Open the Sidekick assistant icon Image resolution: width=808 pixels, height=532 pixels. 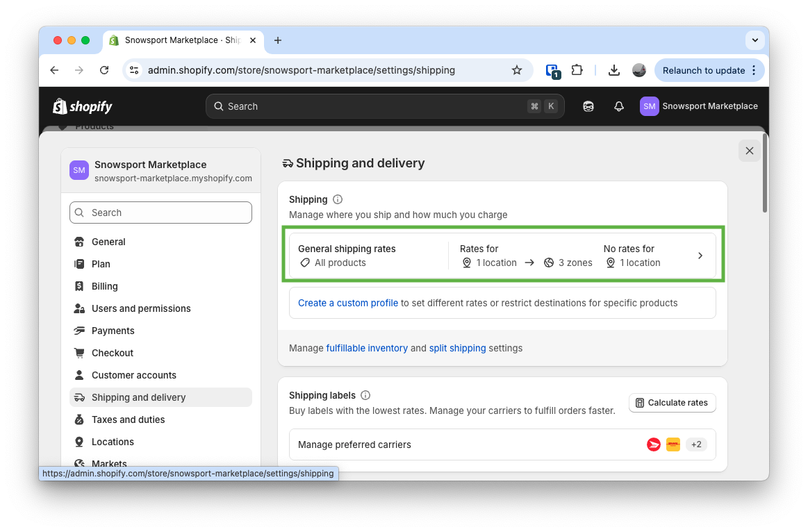588,106
